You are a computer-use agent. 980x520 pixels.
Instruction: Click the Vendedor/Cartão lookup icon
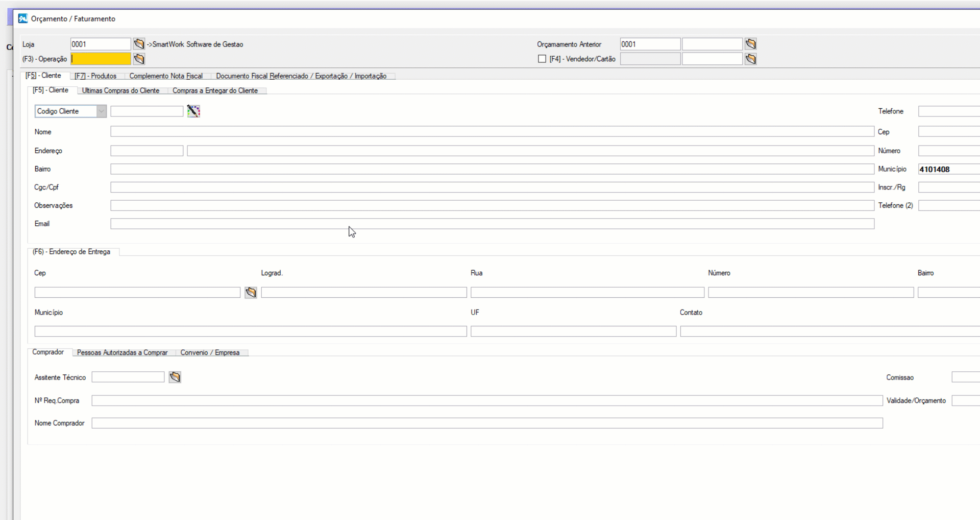point(750,59)
